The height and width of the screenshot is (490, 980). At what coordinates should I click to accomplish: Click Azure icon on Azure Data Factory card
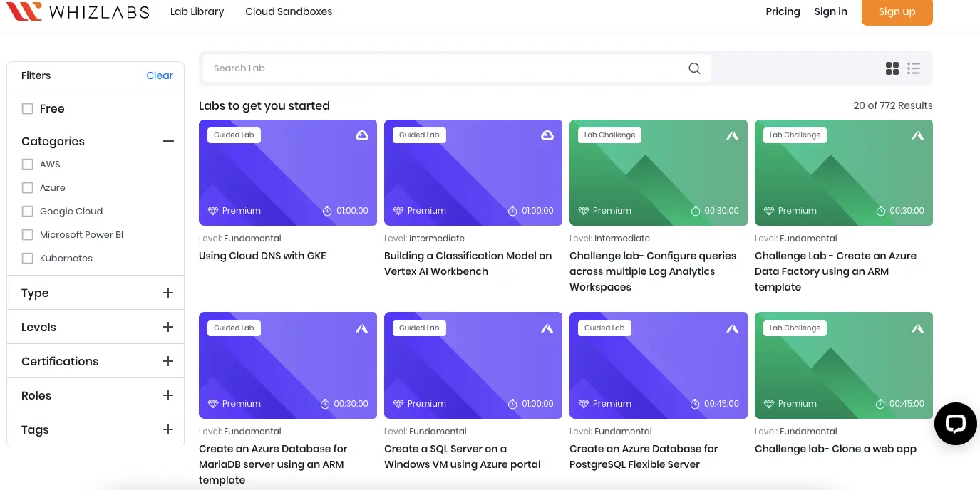(x=918, y=135)
